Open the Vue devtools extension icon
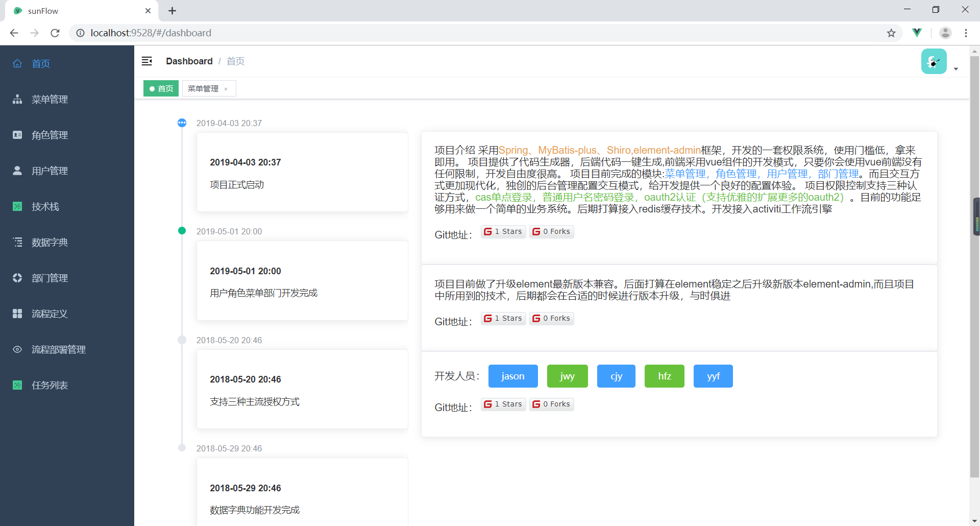This screenshot has width=980, height=526. click(x=917, y=33)
